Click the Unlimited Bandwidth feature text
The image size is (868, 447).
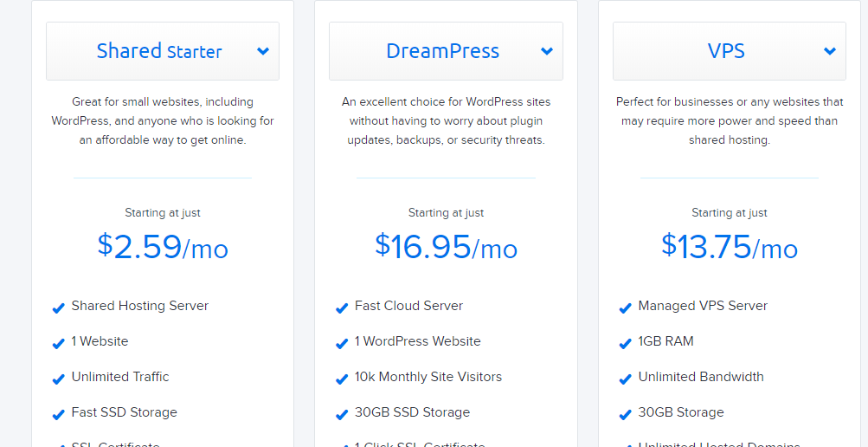point(701,377)
